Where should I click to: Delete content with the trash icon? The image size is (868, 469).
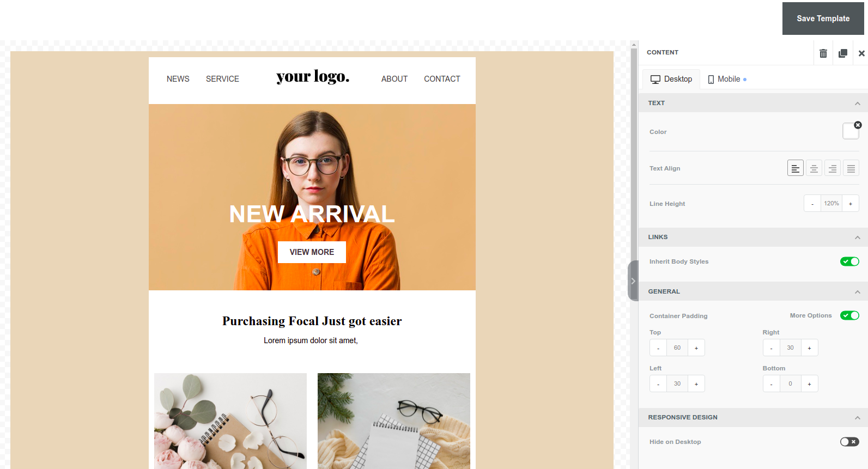click(823, 53)
